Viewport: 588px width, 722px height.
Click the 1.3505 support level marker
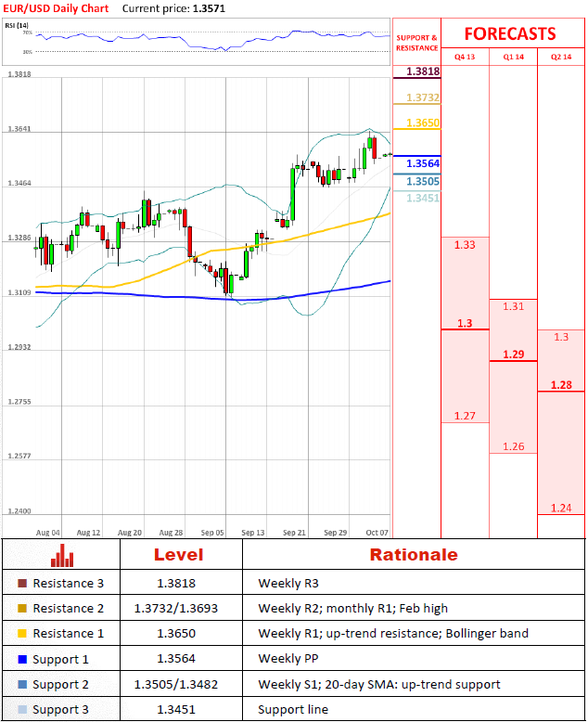pyautogui.click(x=423, y=181)
